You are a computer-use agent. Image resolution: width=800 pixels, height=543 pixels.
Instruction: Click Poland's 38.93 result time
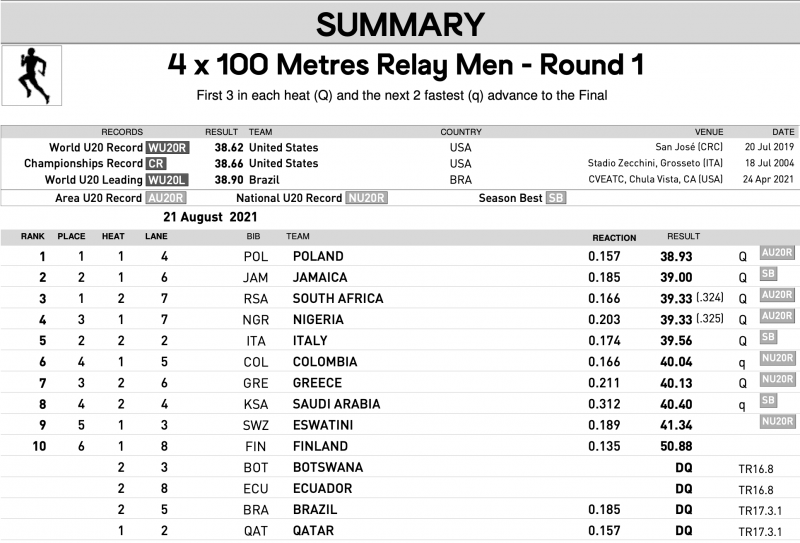click(683, 256)
